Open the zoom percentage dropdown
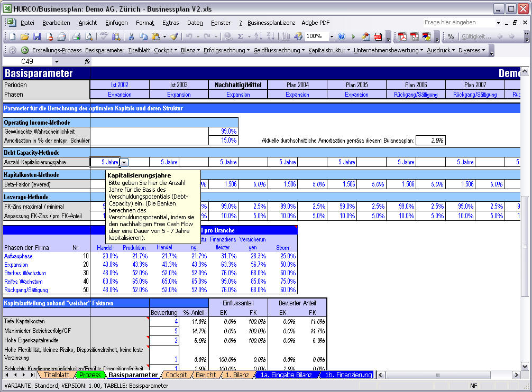Viewport: 532px width, 392px height. (332, 36)
